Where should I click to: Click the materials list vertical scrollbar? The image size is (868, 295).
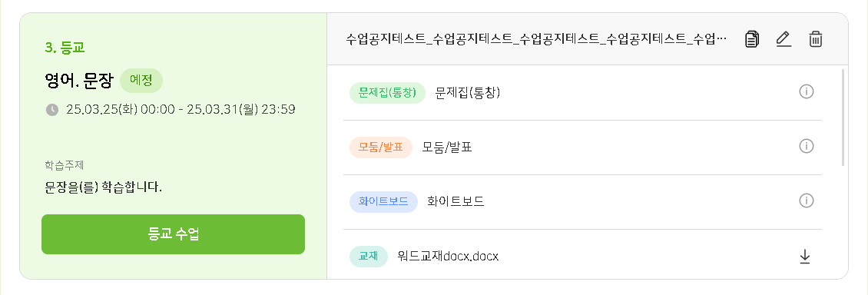(843, 118)
